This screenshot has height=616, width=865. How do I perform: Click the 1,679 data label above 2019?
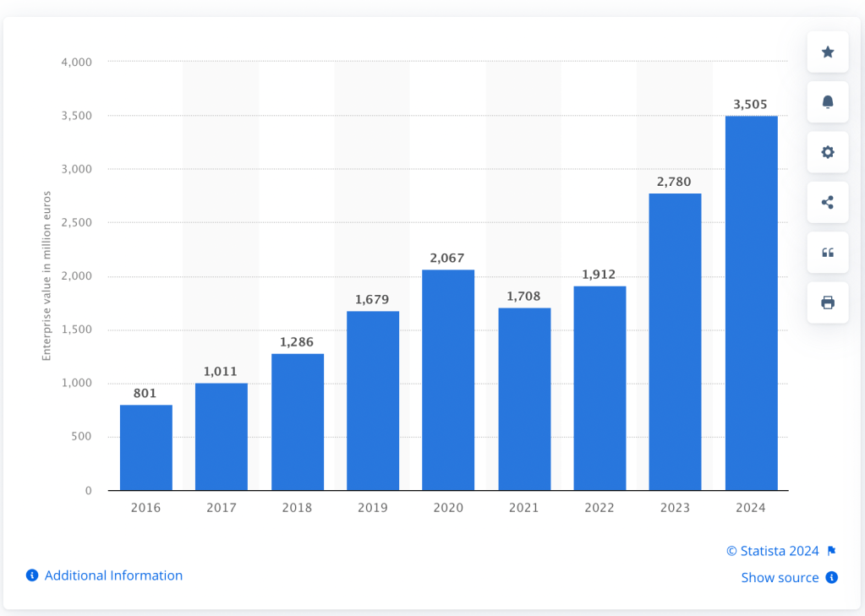tap(372, 299)
